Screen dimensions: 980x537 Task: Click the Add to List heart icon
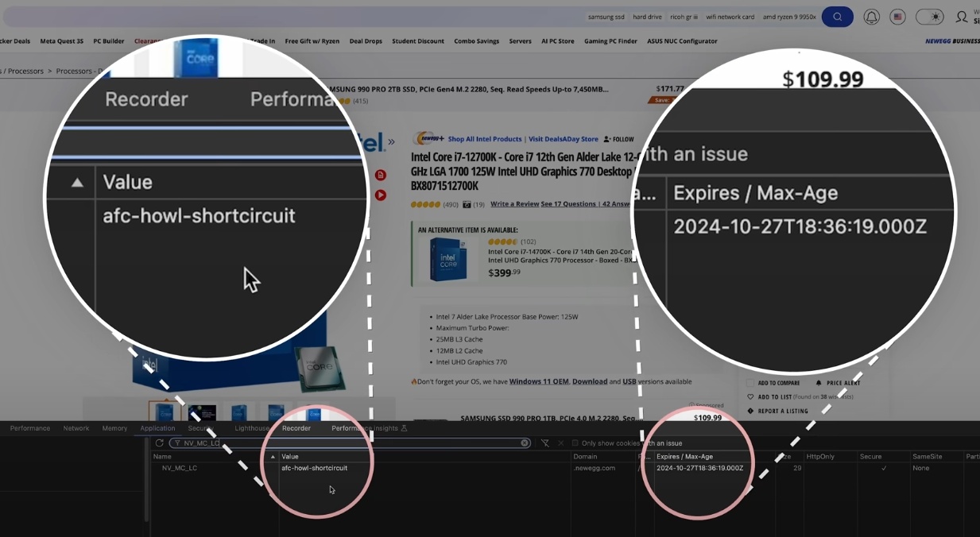750,397
